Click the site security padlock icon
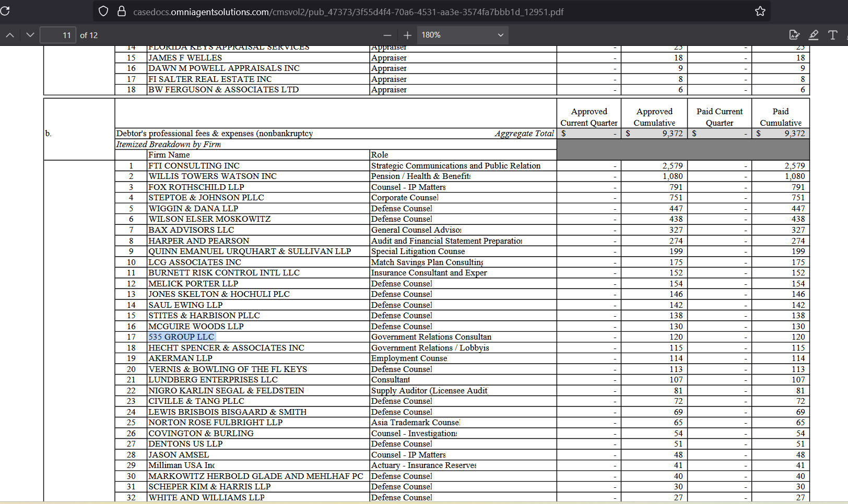This screenshot has width=848, height=504. [121, 11]
